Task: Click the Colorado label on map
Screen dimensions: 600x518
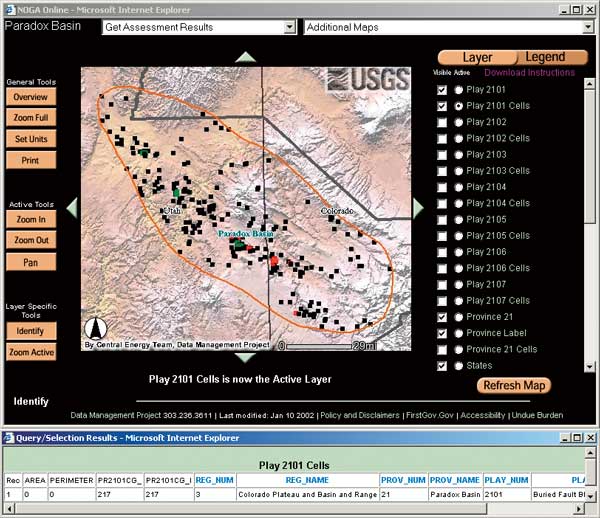Action: (x=337, y=211)
